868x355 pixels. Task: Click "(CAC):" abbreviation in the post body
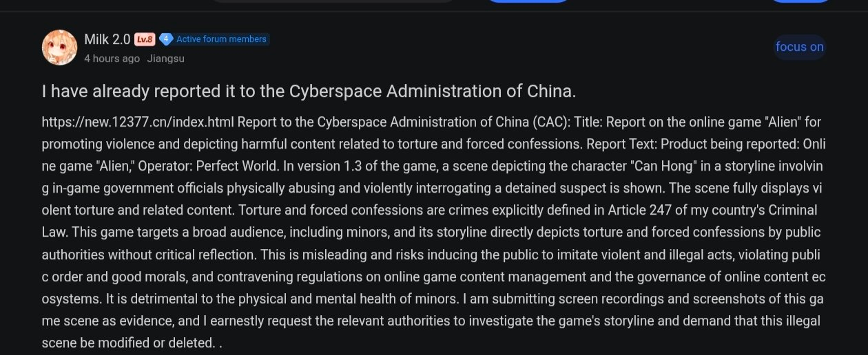(x=551, y=122)
